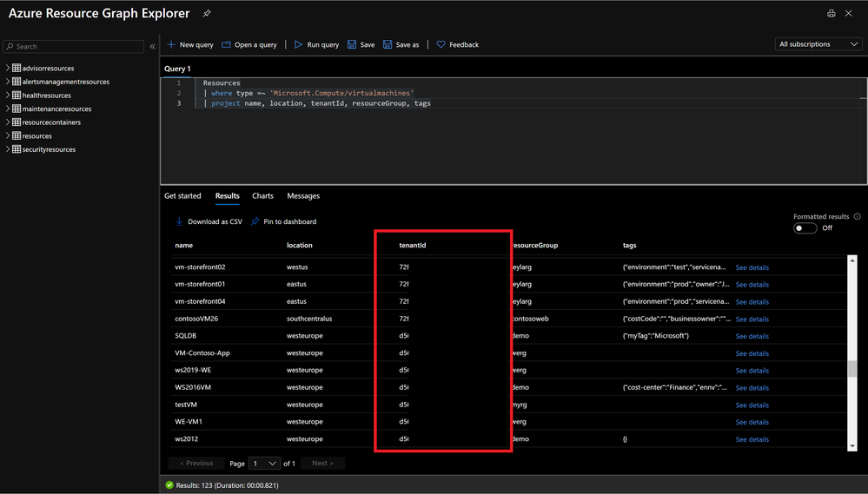868x494 pixels.
Task: Click the resources table icon
Action: (17, 135)
